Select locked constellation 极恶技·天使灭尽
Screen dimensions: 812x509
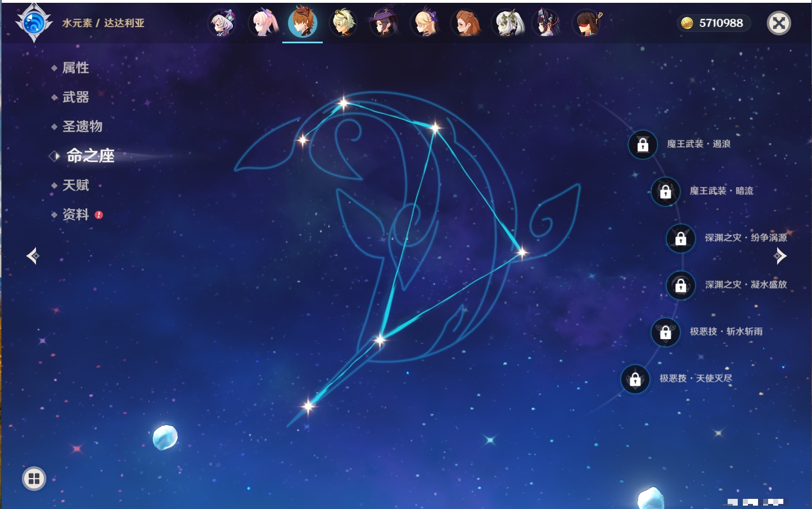[635, 379]
